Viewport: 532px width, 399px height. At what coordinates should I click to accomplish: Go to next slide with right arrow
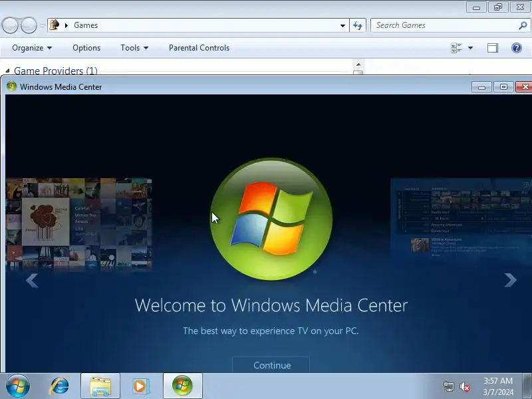tap(510, 280)
